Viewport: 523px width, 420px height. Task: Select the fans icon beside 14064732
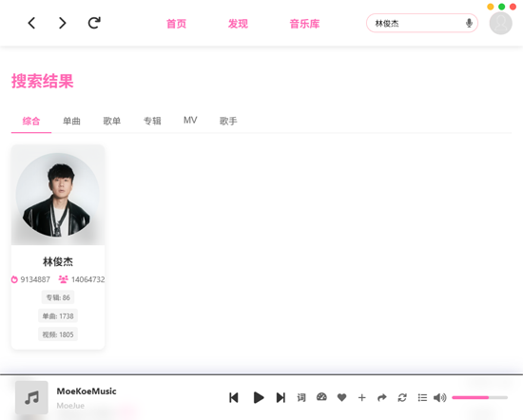[x=64, y=279]
